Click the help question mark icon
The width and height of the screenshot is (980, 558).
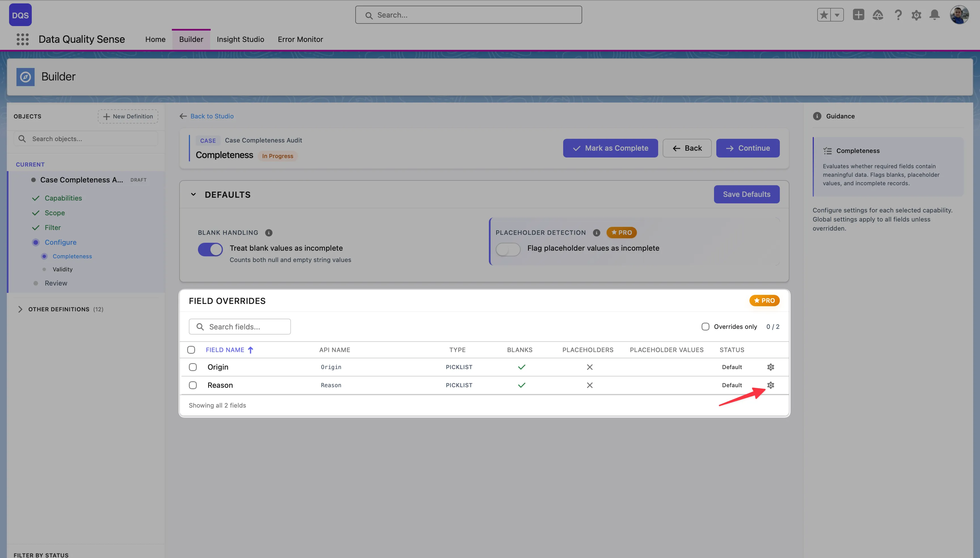click(x=898, y=14)
